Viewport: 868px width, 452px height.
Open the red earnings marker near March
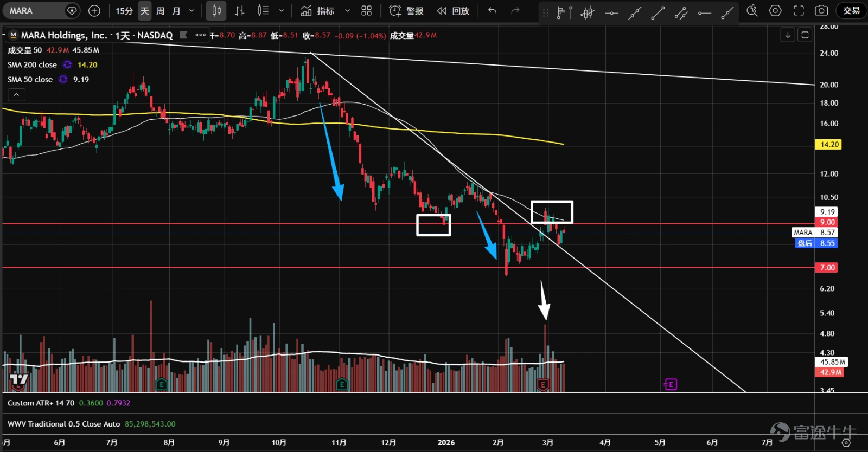click(x=542, y=385)
